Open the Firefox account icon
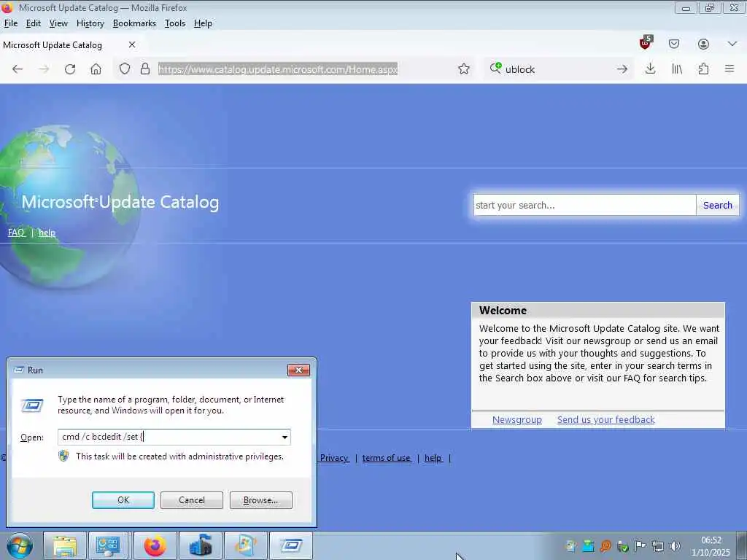Image resolution: width=747 pixels, height=560 pixels. (703, 44)
